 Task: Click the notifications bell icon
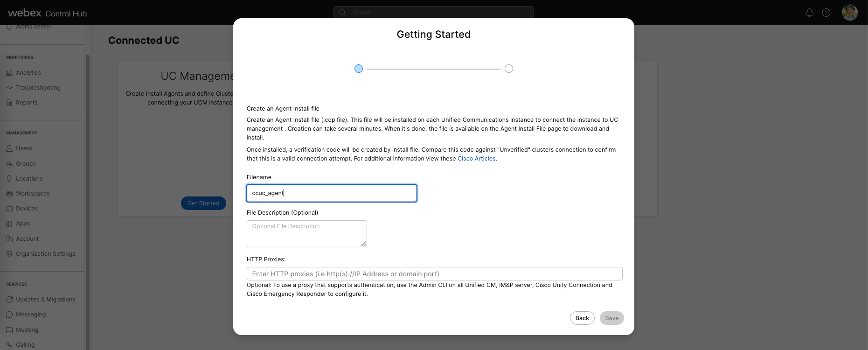pos(809,13)
